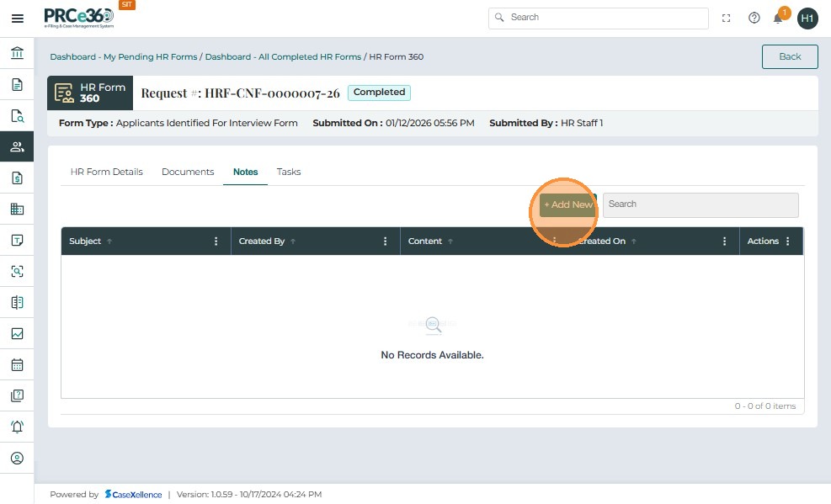Open the ledger book sidebar icon
Image resolution: width=831 pixels, height=504 pixels.
coord(17,302)
